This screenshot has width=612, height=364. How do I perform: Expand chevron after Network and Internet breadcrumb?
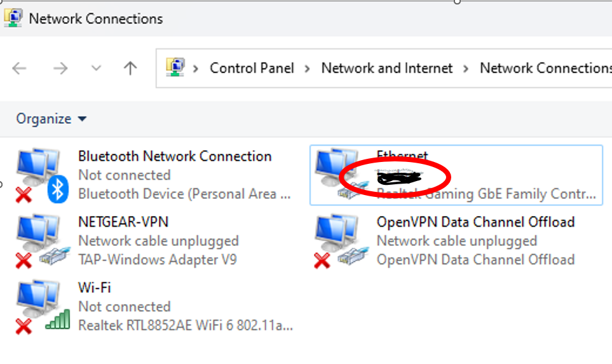pos(466,69)
